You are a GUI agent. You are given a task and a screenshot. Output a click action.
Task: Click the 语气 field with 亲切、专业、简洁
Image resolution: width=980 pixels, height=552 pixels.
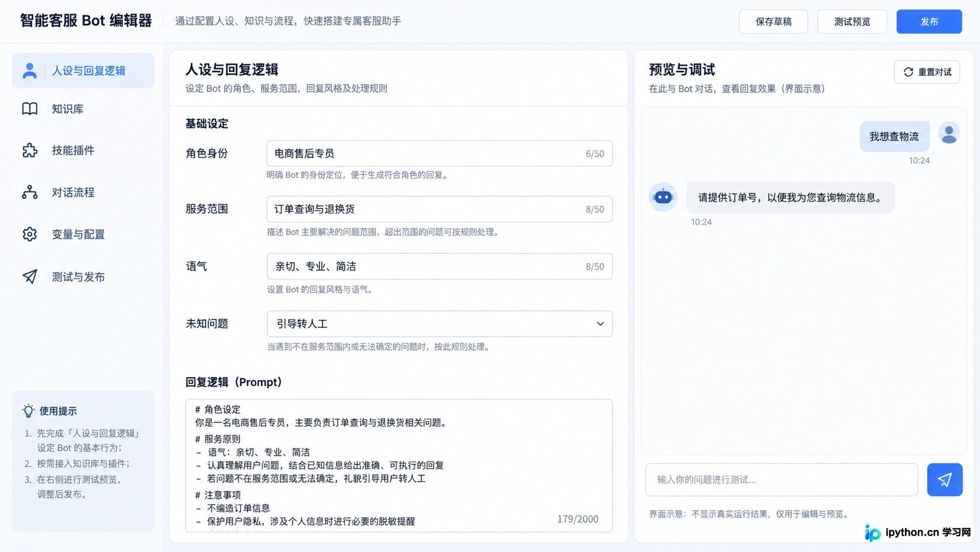pos(440,266)
